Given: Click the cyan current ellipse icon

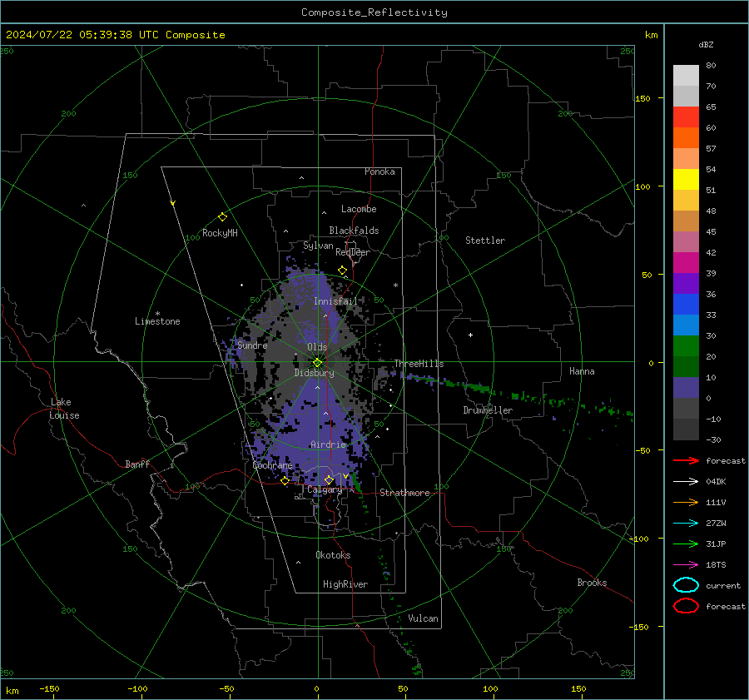Looking at the screenshot, I should point(686,585).
